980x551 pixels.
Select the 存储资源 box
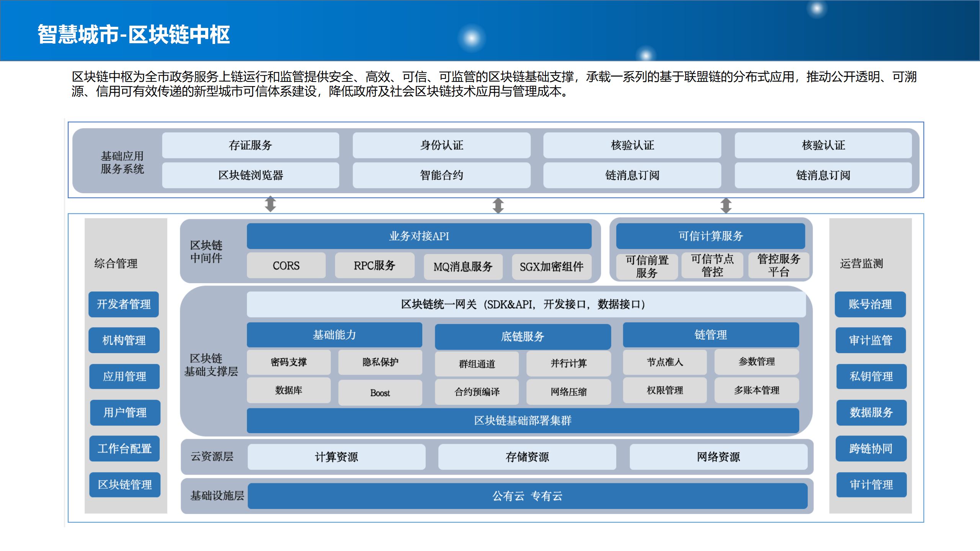[x=527, y=457]
